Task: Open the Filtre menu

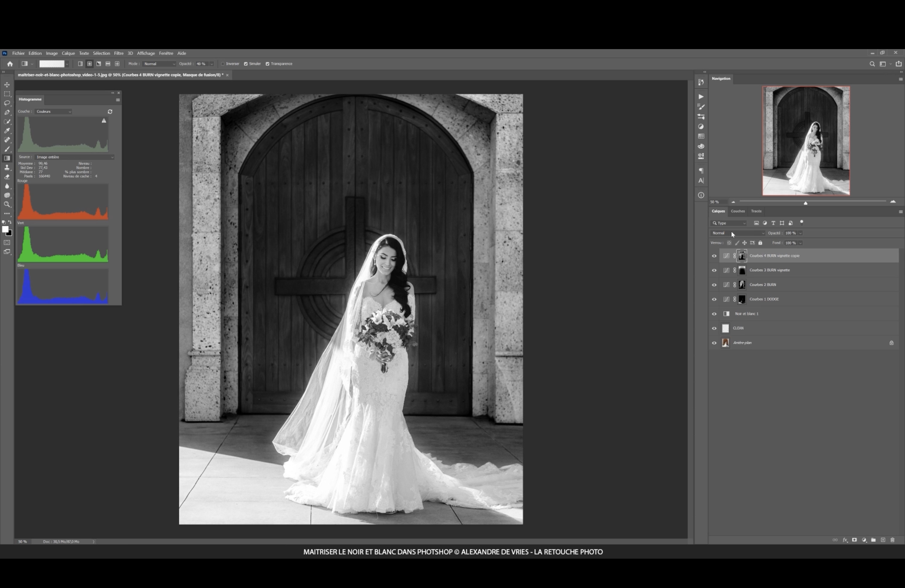Action: click(x=119, y=53)
